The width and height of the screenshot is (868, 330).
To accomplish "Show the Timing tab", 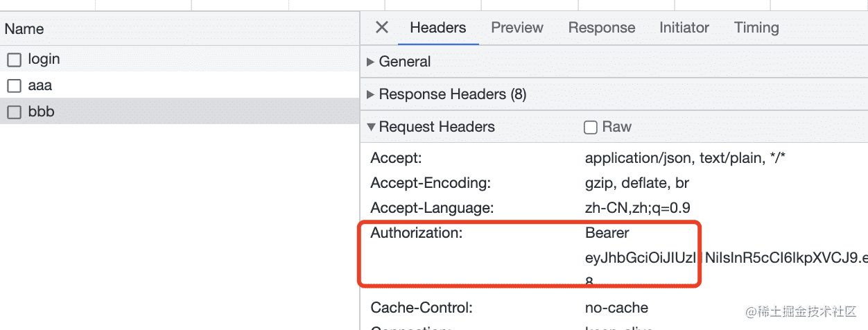I will click(x=756, y=28).
